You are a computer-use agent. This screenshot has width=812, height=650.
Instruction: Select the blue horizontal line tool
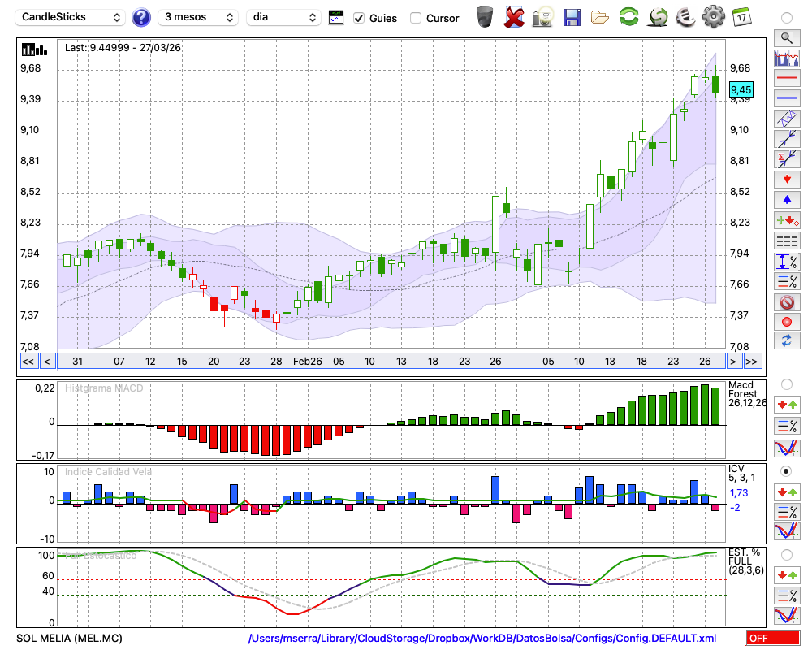[x=786, y=98]
